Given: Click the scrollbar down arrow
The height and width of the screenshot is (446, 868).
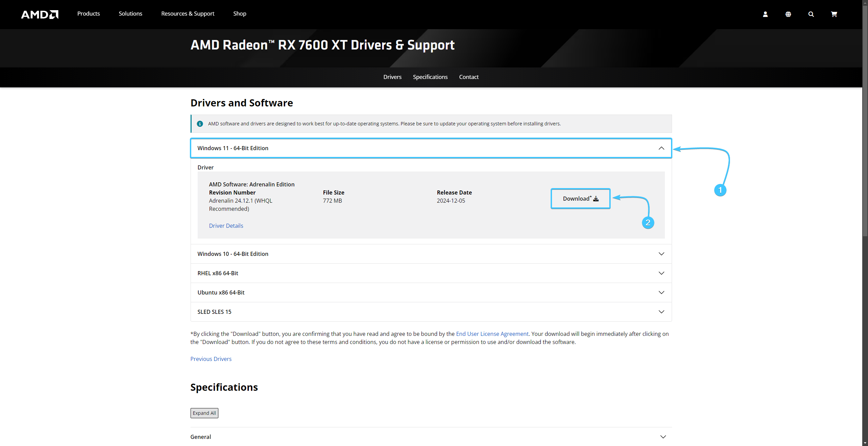Looking at the screenshot, I should pyautogui.click(x=865, y=443).
